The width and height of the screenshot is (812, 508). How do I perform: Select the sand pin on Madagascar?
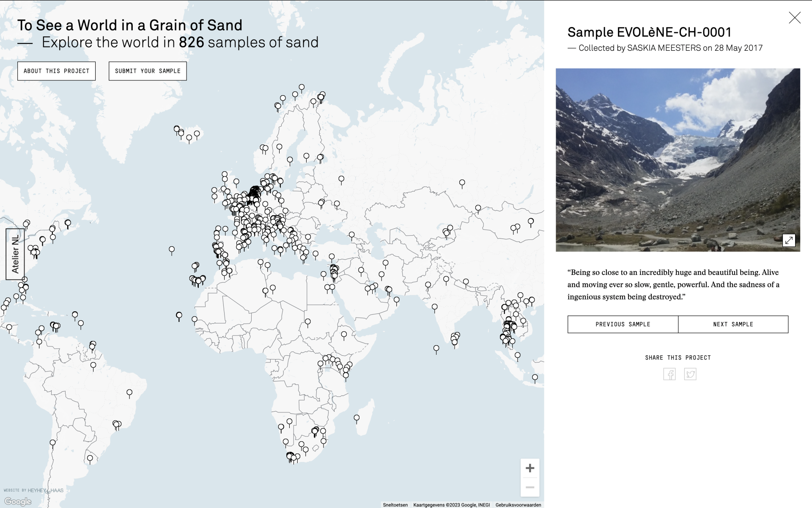[357, 418]
